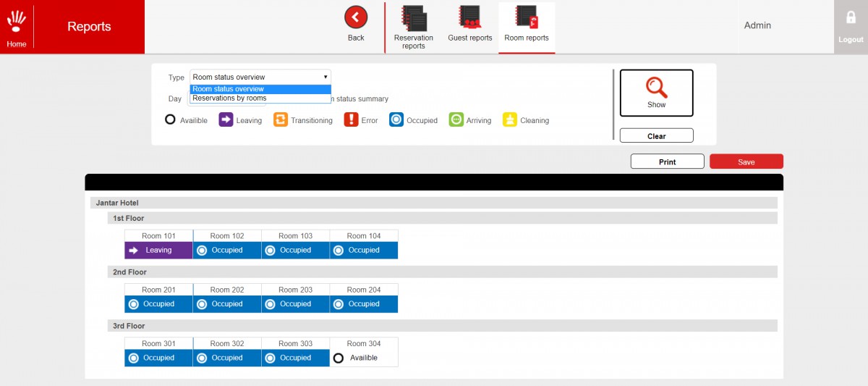This screenshot has height=386, width=868.
Task: Click the blue Occupied legend icon
Action: tap(396, 120)
